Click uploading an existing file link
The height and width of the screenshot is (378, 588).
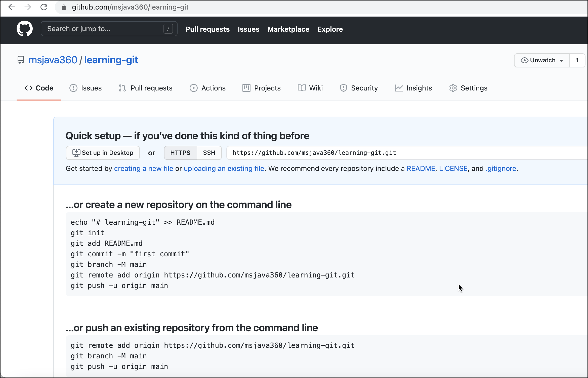click(x=224, y=168)
